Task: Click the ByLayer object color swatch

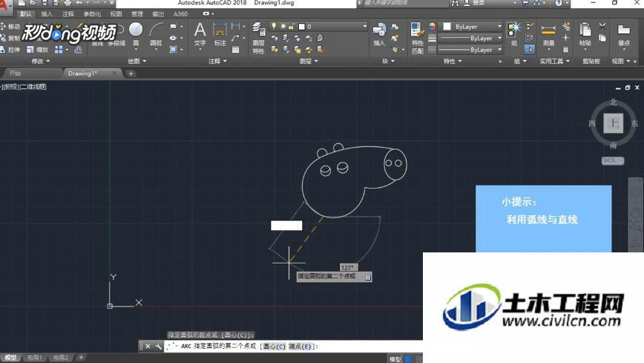Action: 447,26
